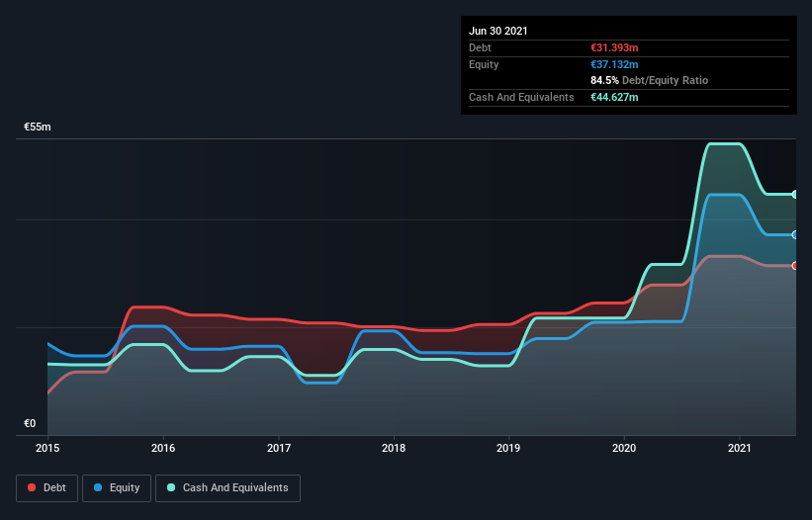
Task: Click the Debt label in tooltip
Action: (x=480, y=47)
